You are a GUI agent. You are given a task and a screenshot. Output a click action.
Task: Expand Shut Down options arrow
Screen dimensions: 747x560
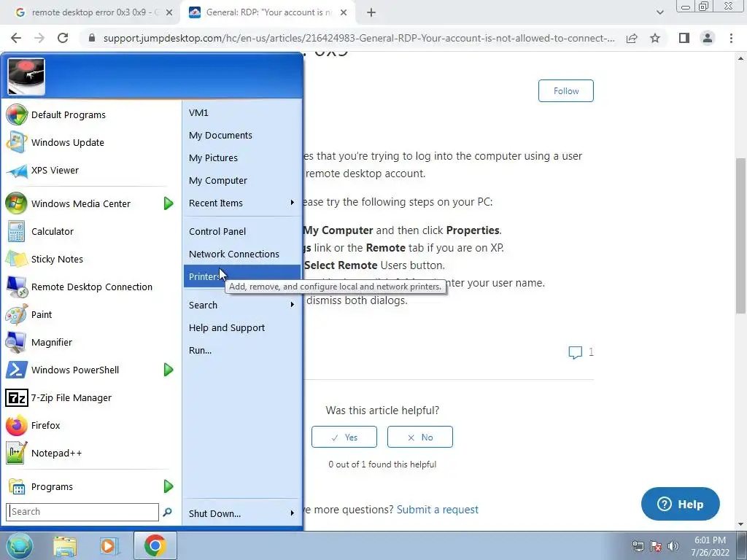pos(292,513)
